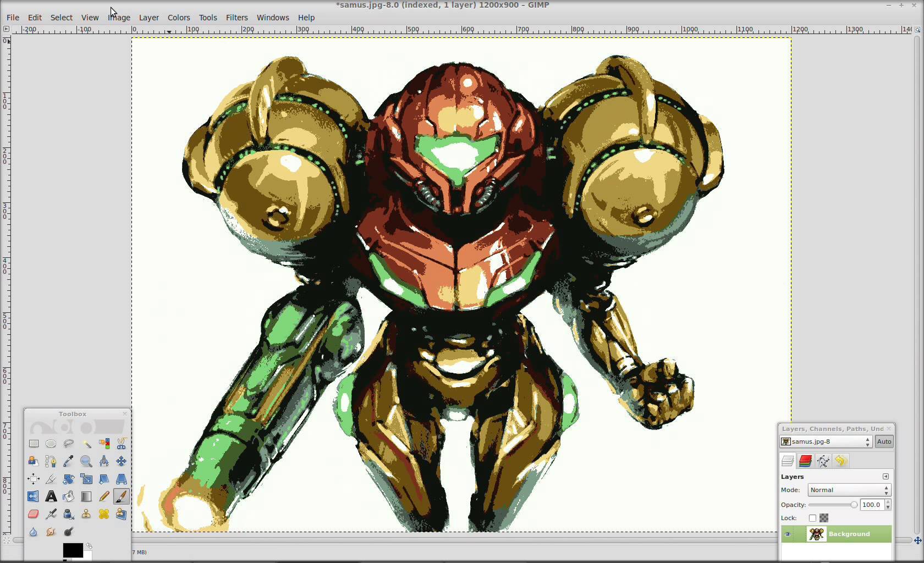The height and width of the screenshot is (563, 924).
Task: Toggle the Auto button in Layers dock
Action: 884,441
